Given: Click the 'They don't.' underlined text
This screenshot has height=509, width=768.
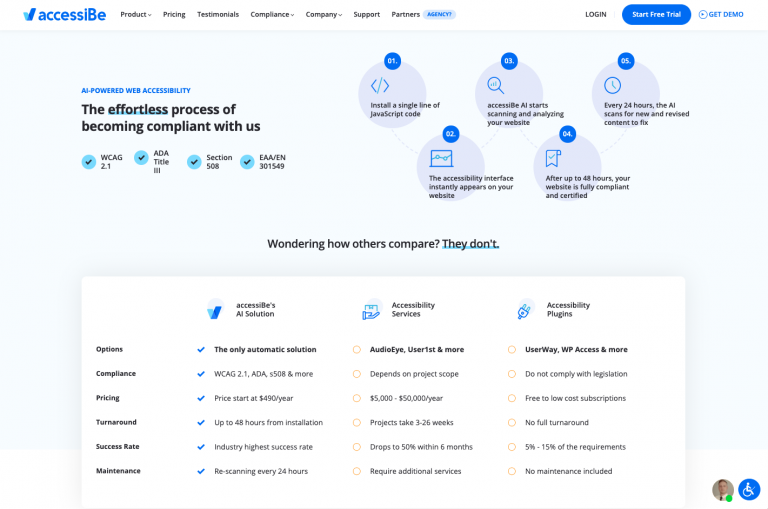Looking at the screenshot, I should tap(470, 243).
